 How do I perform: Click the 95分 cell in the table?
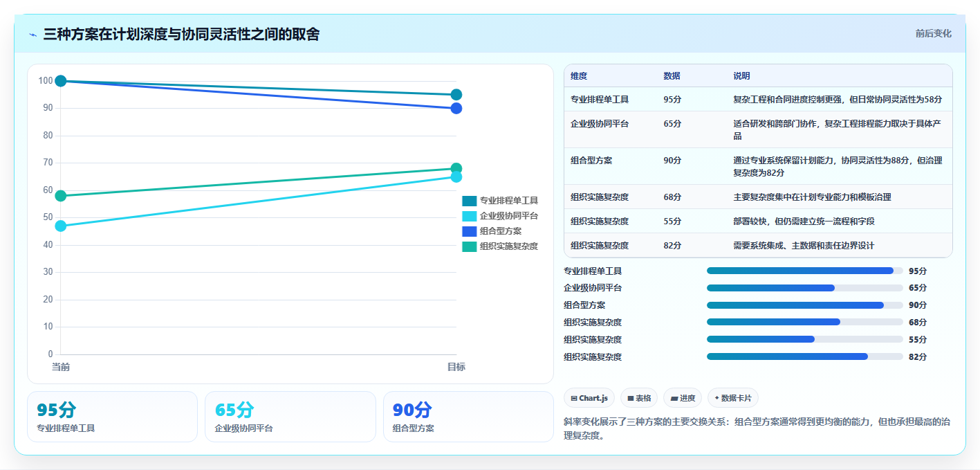(x=672, y=100)
